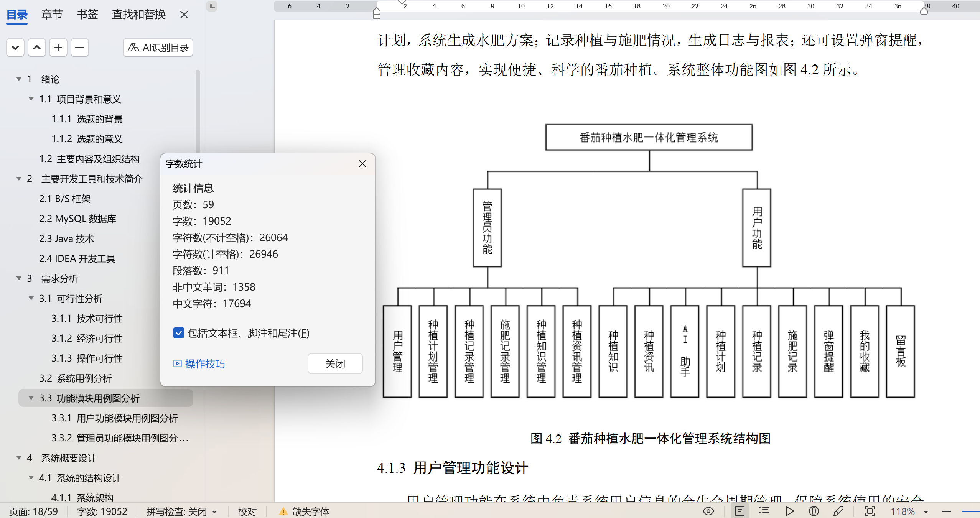Uncheck 包括文本框、脚注和尾注 checkbox
Screen dimensions: 980x518
click(178, 333)
